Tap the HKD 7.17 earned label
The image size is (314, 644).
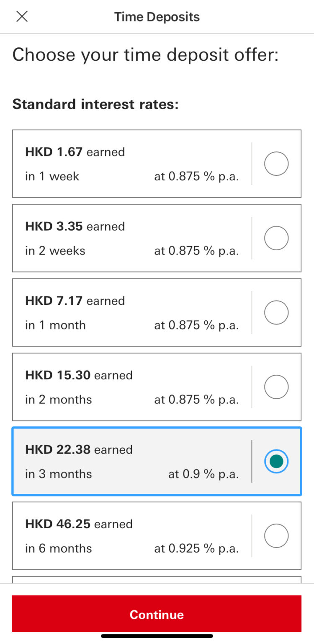pos(75,301)
